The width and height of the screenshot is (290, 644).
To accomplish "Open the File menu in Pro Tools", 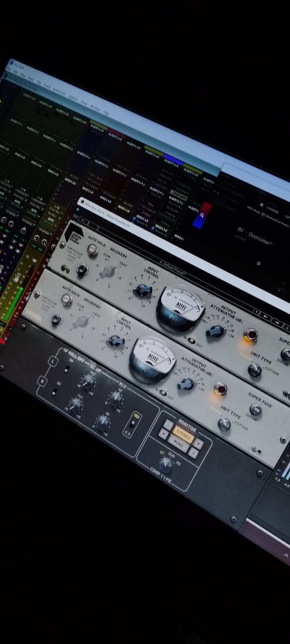I will pos(9,70).
